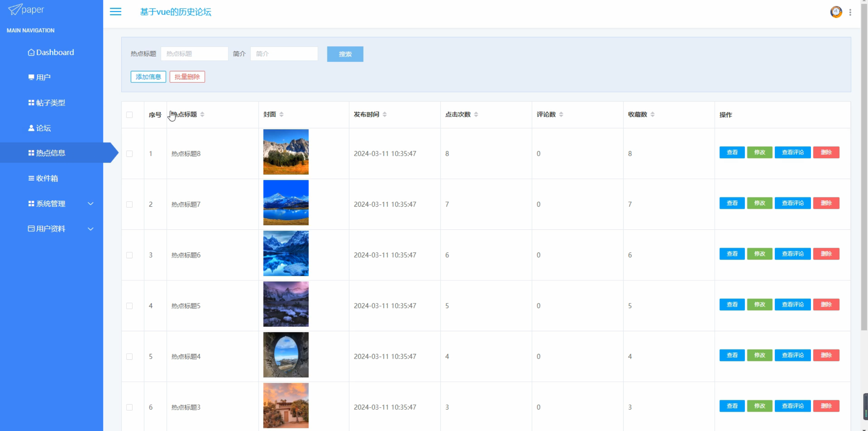Open the vertical three-dot menu
This screenshot has width=868, height=431.
[x=850, y=13]
